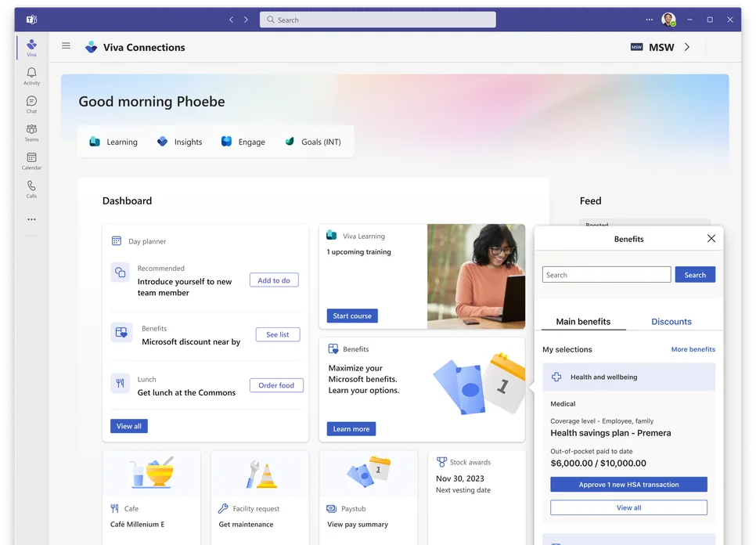Click the Benefits panel search field
The image size is (756, 545).
coord(607,274)
